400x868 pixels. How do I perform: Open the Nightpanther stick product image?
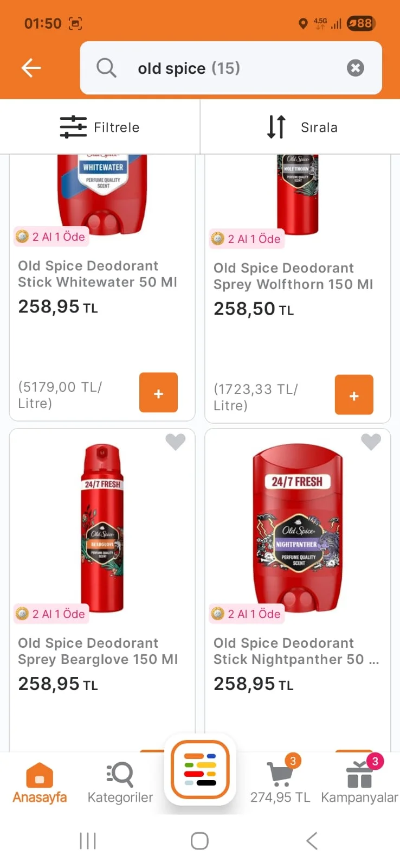tap(298, 526)
